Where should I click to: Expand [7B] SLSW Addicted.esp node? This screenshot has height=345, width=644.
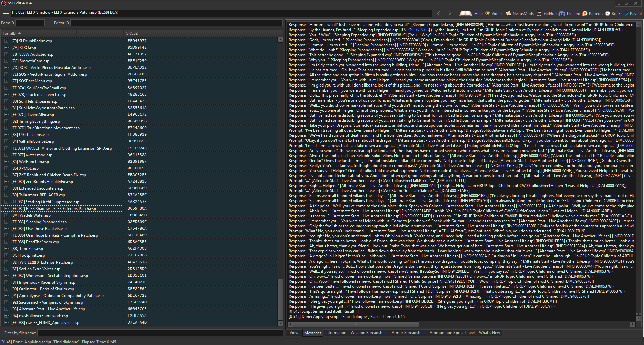click(6, 54)
